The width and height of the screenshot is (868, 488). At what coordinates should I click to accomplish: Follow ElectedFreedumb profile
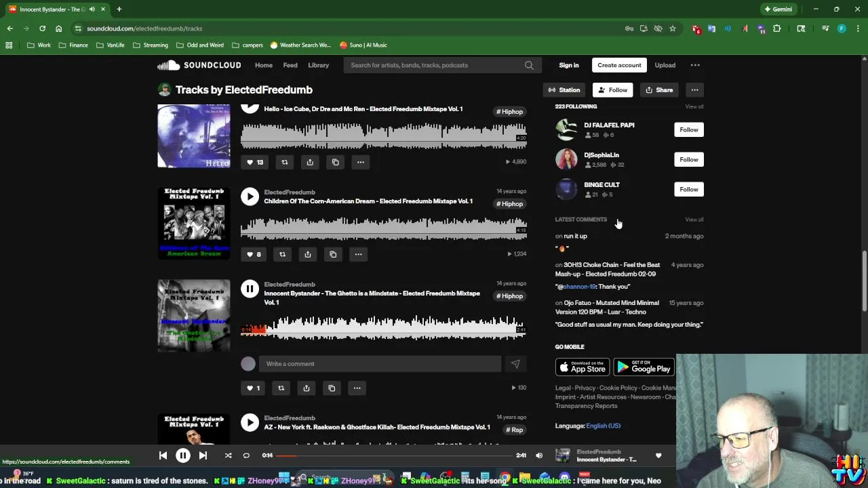tap(612, 89)
